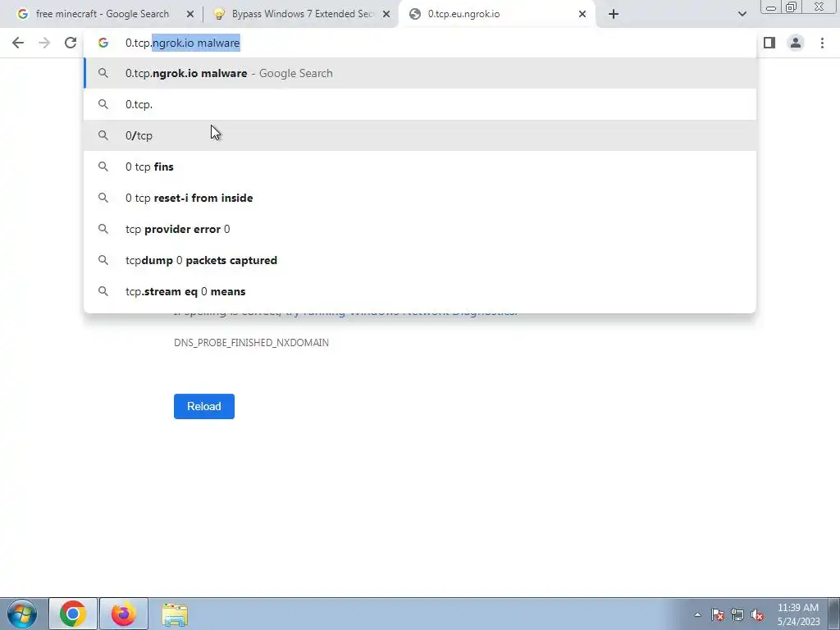Image resolution: width=840 pixels, height=630 pixels.
Task: Open the Chrome three-dot menu
Action: (x=822, y=43)
